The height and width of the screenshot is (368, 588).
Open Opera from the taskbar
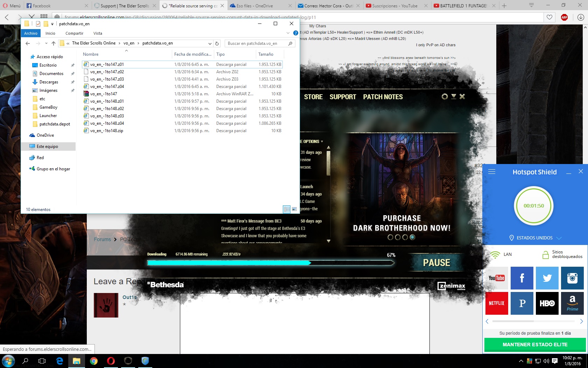[111, 361]
